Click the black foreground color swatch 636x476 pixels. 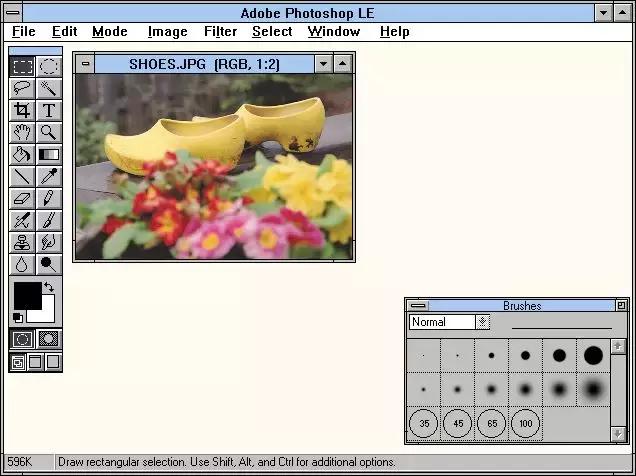(25, 295)
